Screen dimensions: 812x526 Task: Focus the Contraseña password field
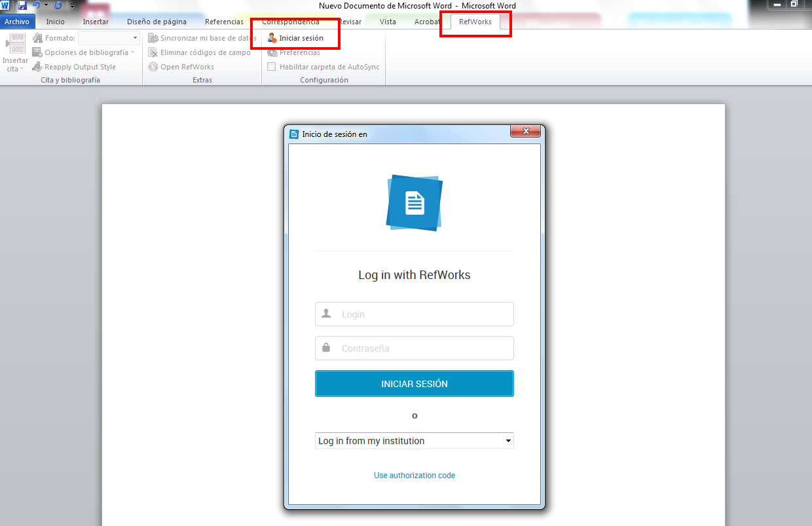pos(415,348)
